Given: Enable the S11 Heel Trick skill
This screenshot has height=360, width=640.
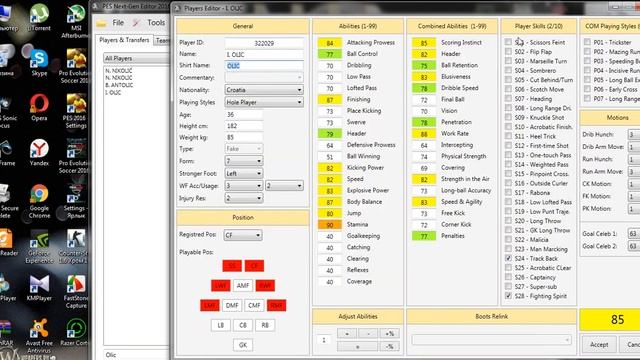Looking at the screenshot, I should (508, 136).
